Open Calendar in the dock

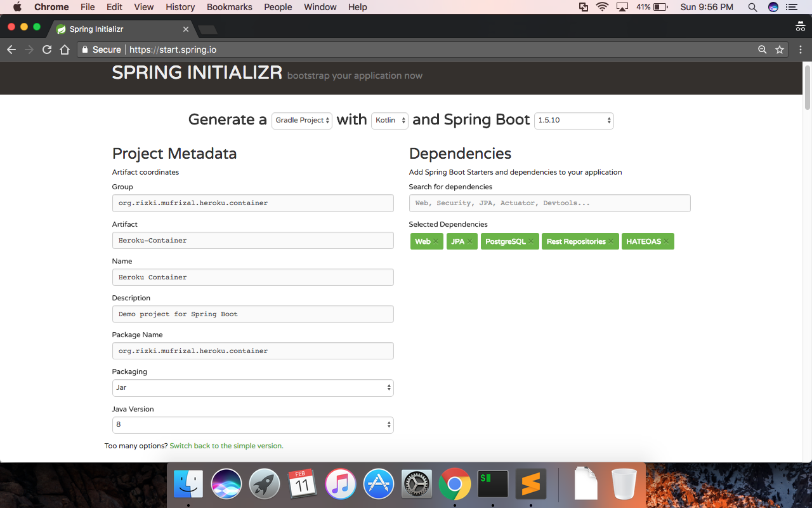click(x=303, y=485)
